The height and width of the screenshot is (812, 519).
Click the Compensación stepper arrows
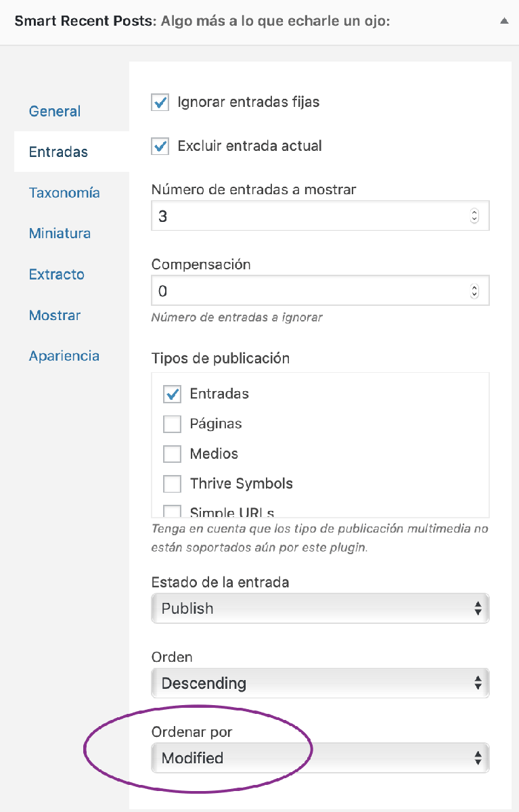[x=474, y=292]
